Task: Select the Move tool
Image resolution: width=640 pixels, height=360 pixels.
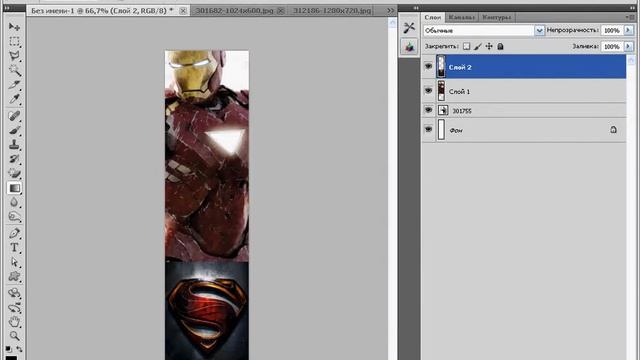Action: (14, 27)
